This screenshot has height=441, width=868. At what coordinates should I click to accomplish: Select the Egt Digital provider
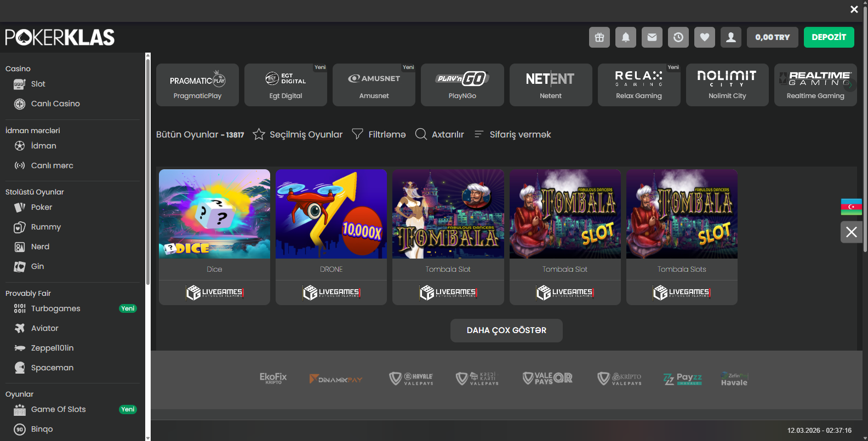coord(285,85)
